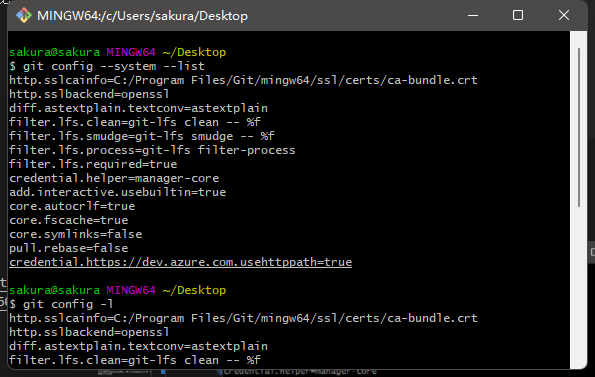
Task: Click empty scrollbar track below the thumb
Action: pos(579,288)
